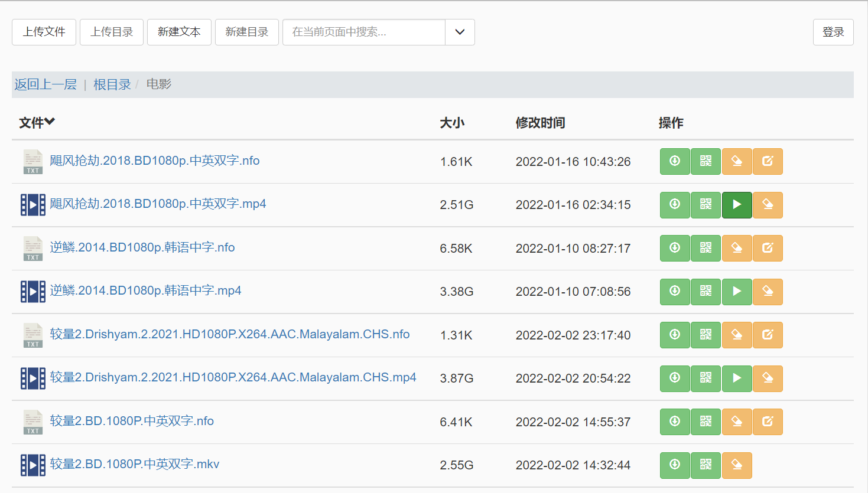Delete 飓风抢劫.2018 nfo file with eraser icon
This screenshot has width=868, height=493.
click(x=737, y=161)
